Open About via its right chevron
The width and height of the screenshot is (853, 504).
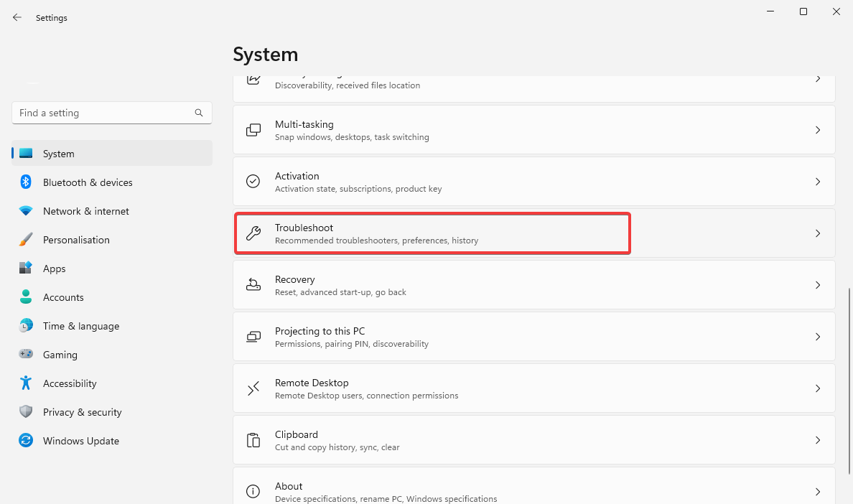tap(818, 492)
